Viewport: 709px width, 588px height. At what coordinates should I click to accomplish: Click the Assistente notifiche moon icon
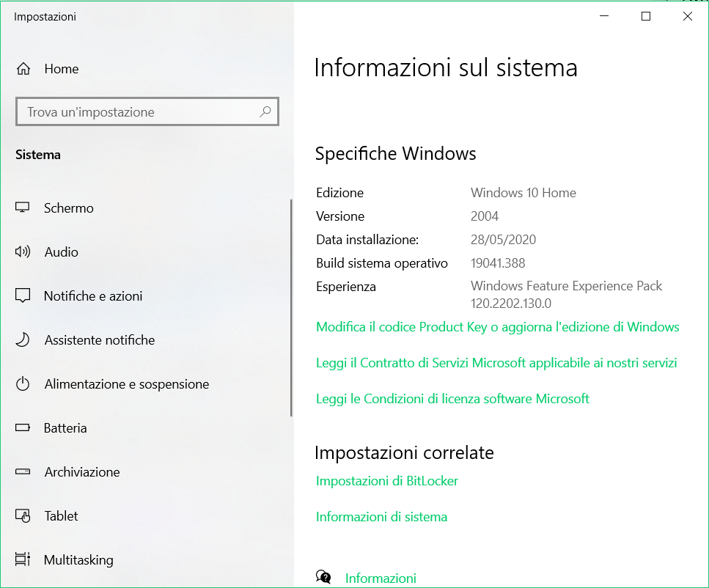pos(23,339)
